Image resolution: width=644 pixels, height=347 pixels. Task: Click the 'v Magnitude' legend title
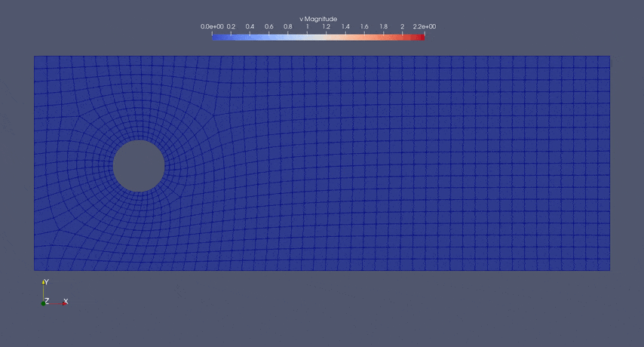coord(318,19)
